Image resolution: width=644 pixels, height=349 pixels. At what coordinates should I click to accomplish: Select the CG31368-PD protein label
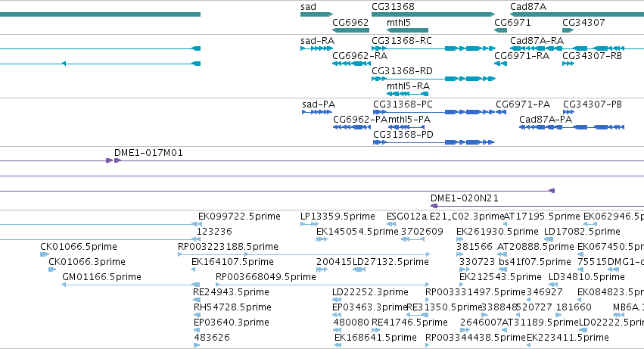coord(403,135)
